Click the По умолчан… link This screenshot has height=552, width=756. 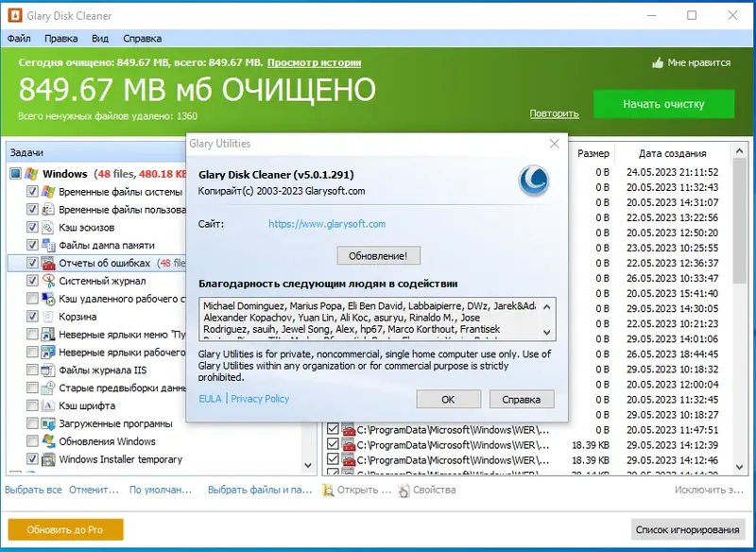pyautogui.click(x=161, y=490)
